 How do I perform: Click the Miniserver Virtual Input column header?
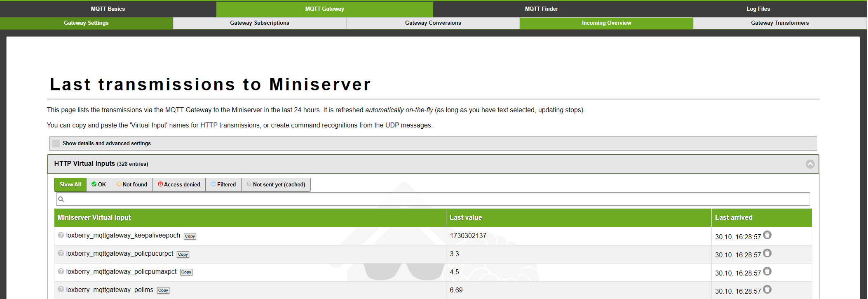(x=250, y=218)
